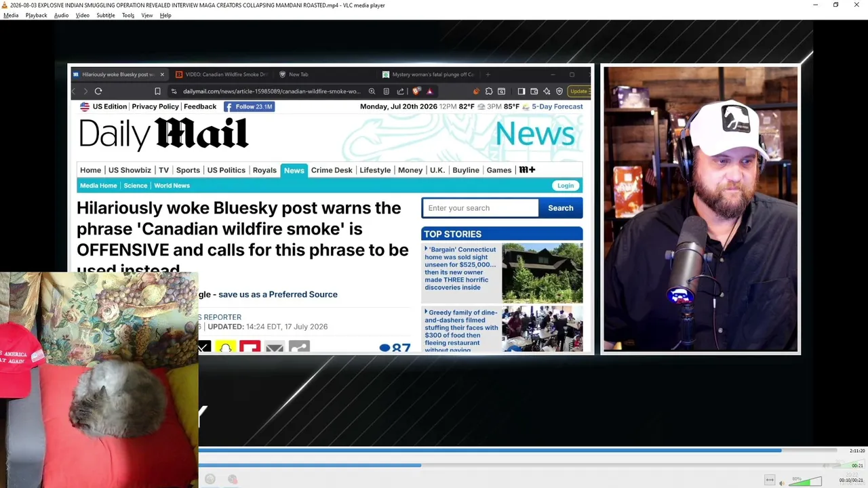Click the Facebook Follow 23.1M button
Viewport: 868px width, 488px height.
click(x=249, y=106)
